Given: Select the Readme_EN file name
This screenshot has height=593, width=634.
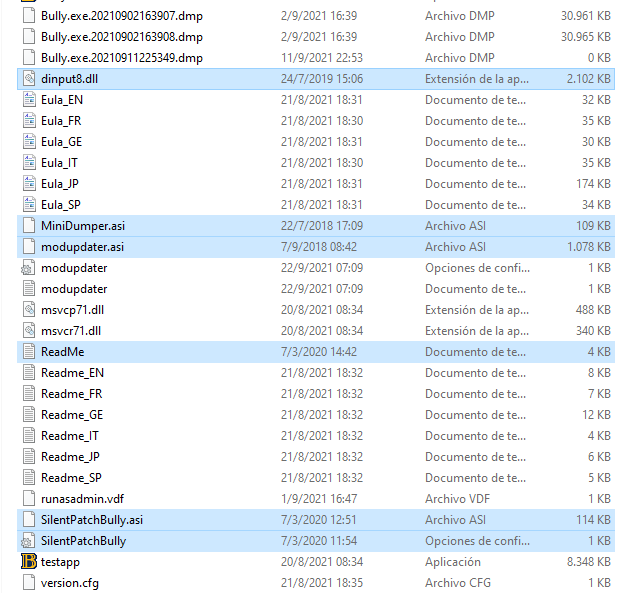Looking at the screenshot, I should 72,373.
